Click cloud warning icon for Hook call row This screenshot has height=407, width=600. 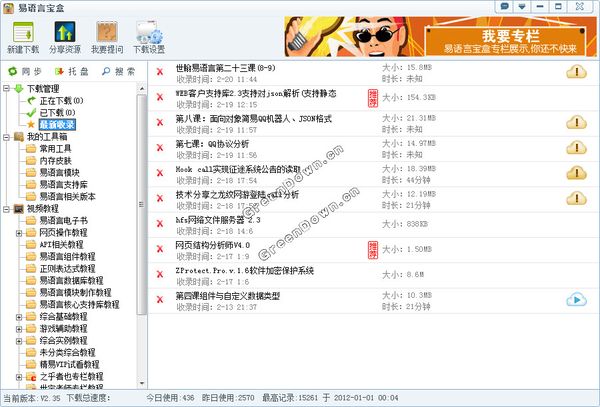[x=576, y=173]
